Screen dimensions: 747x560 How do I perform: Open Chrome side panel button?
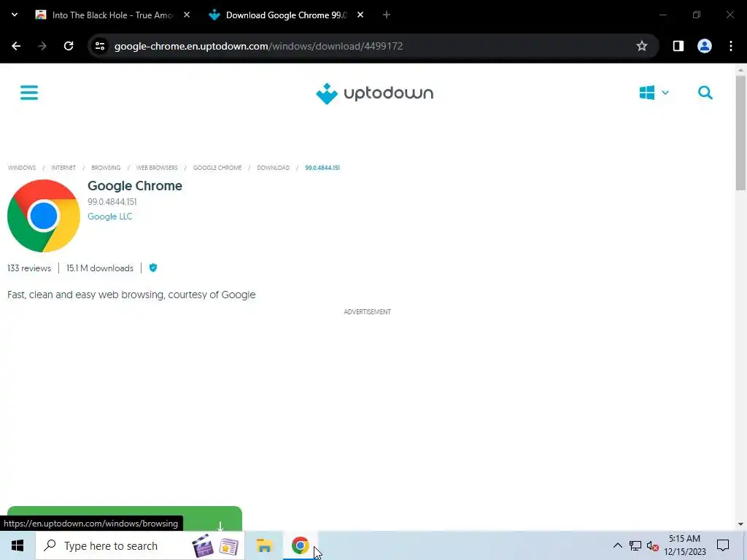[678, 46]
